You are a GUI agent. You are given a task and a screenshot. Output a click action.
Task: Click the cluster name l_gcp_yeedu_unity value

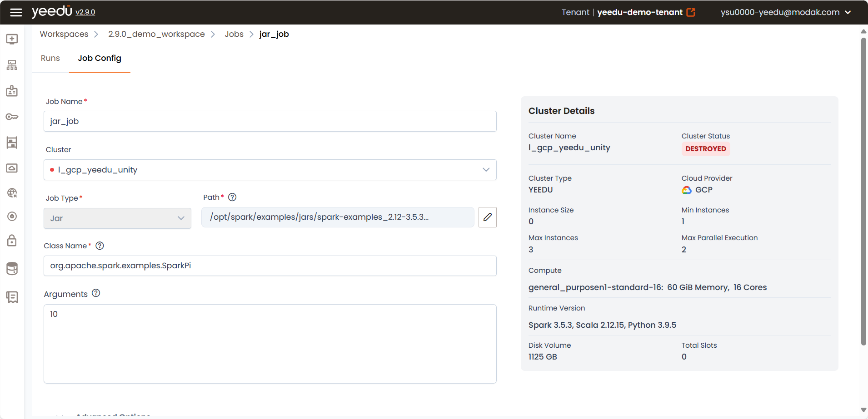[x=569, y=148]
